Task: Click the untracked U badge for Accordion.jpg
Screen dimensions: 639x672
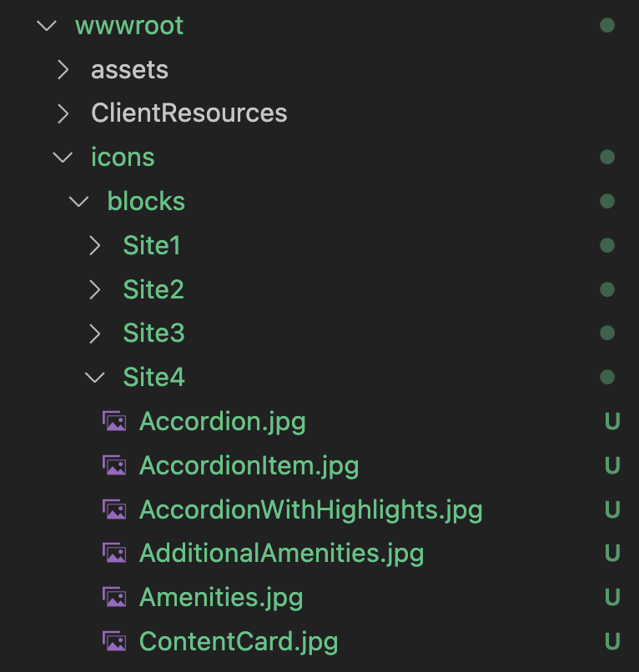Action: click(x=611, y=422)
